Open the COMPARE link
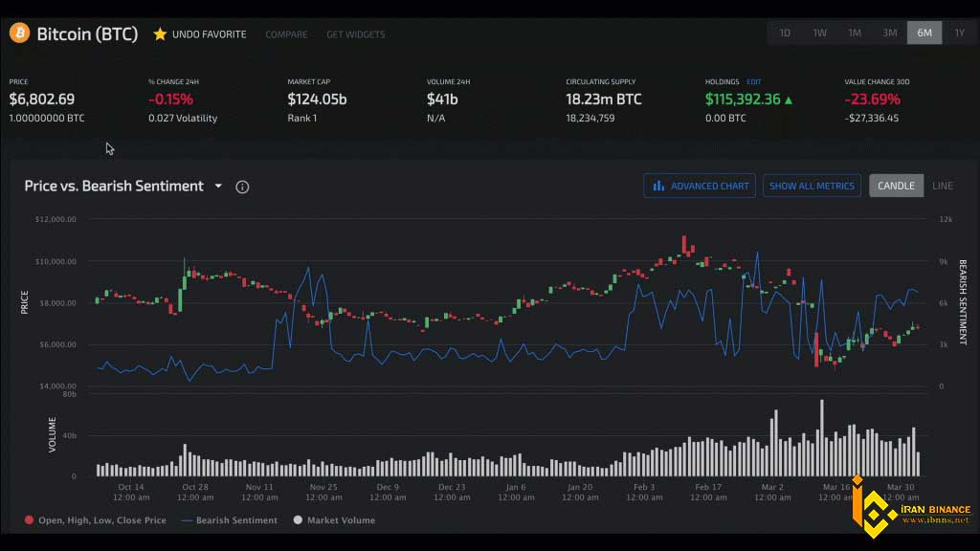Viewport: 980px width, 551px height. (x=286, y=34)
